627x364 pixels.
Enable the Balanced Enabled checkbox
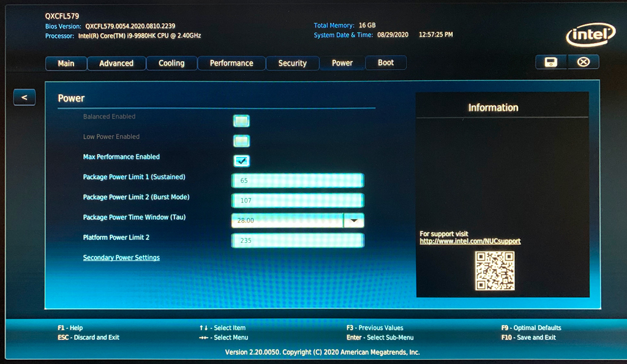(x=241, y=121)
